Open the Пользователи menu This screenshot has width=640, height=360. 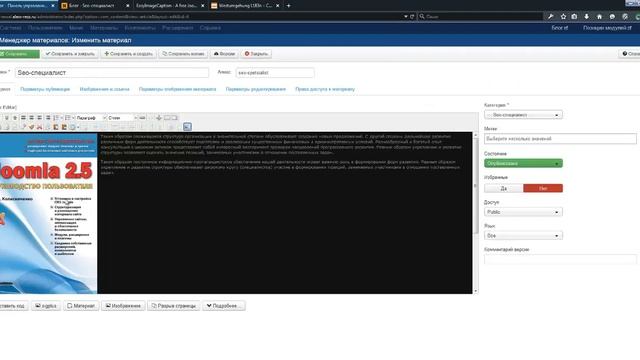click(45, 28)
